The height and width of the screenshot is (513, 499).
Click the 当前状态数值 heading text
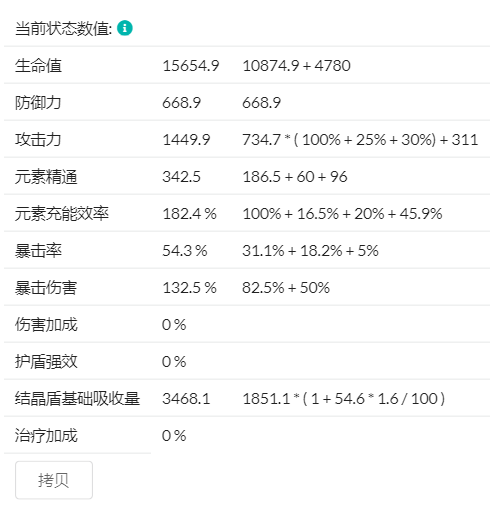(64, 28)
